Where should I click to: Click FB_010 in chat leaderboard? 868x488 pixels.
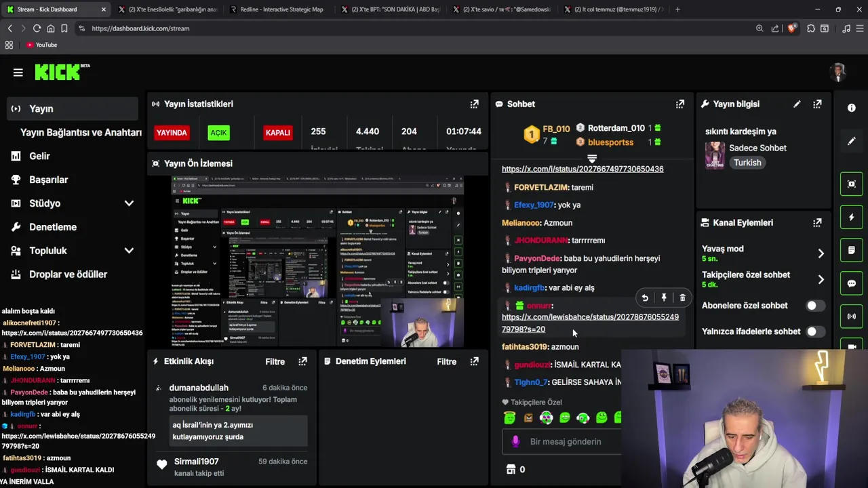(x=556, y=129)
